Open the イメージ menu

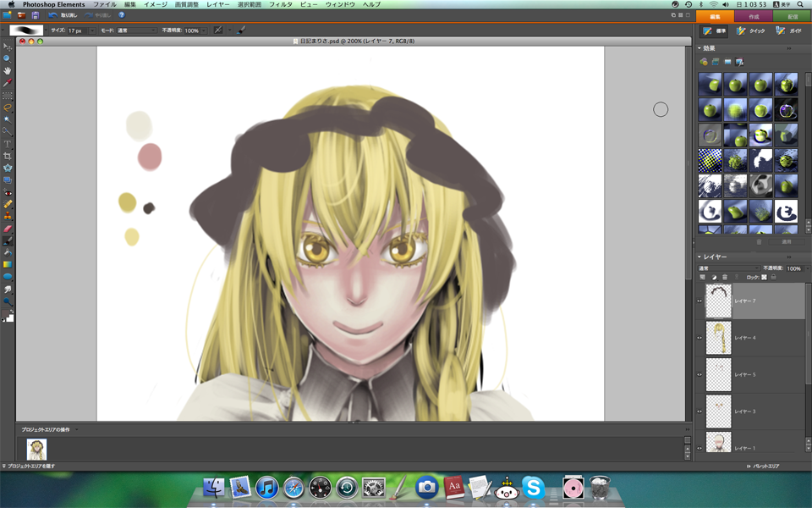click(156, 4)
